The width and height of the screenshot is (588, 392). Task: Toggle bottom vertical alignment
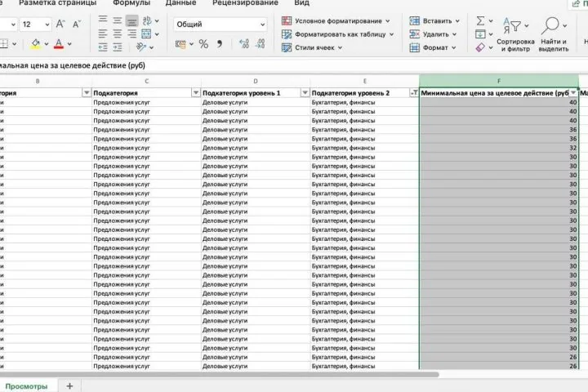(x=131, y=21)
